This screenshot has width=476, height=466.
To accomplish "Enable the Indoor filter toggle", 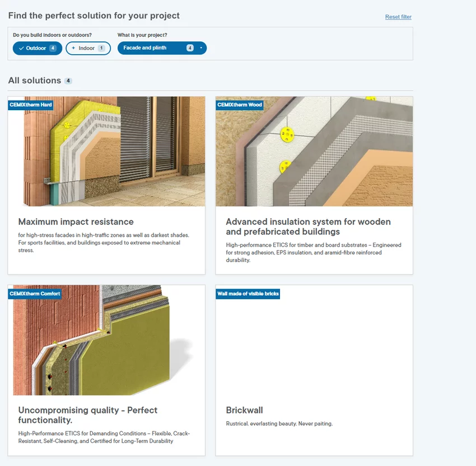I will (x=88, y=48).
